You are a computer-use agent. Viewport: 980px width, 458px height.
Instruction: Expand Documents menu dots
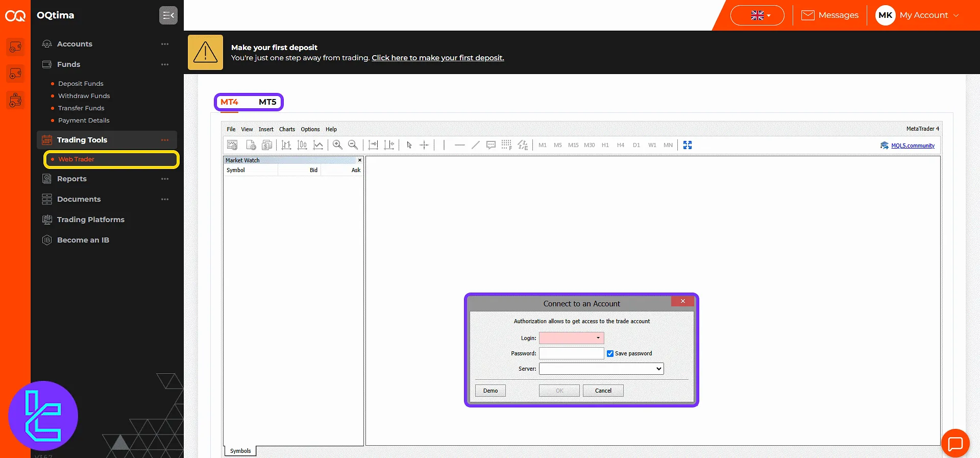(165, 199)
